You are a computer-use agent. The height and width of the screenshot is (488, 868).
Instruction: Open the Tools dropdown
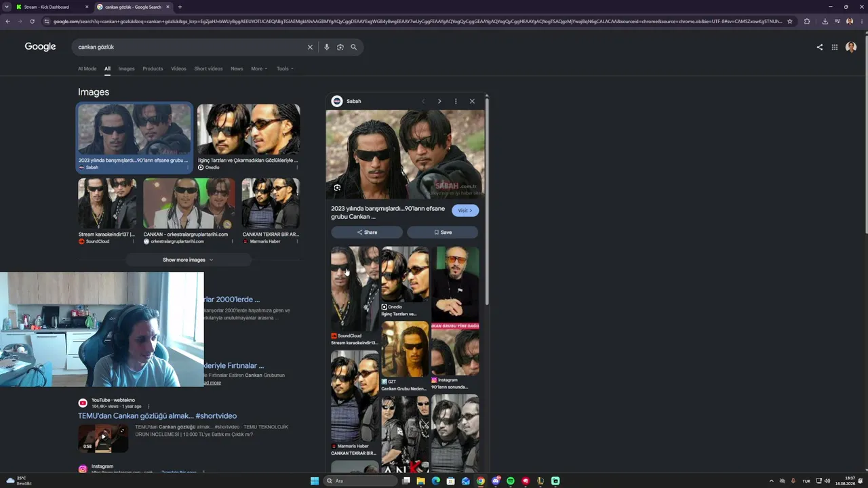click(x=284, y=68)
